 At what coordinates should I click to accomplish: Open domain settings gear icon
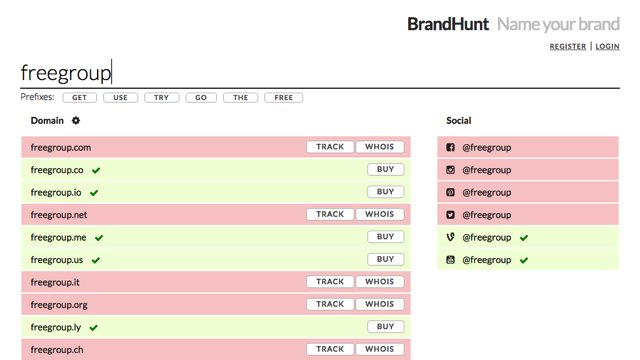[x=76, y=120]
